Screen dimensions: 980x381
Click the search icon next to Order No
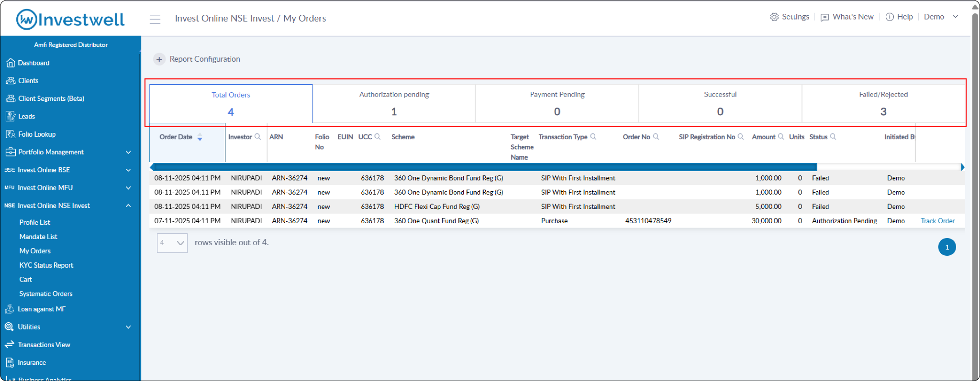click(x=656, y=137)
